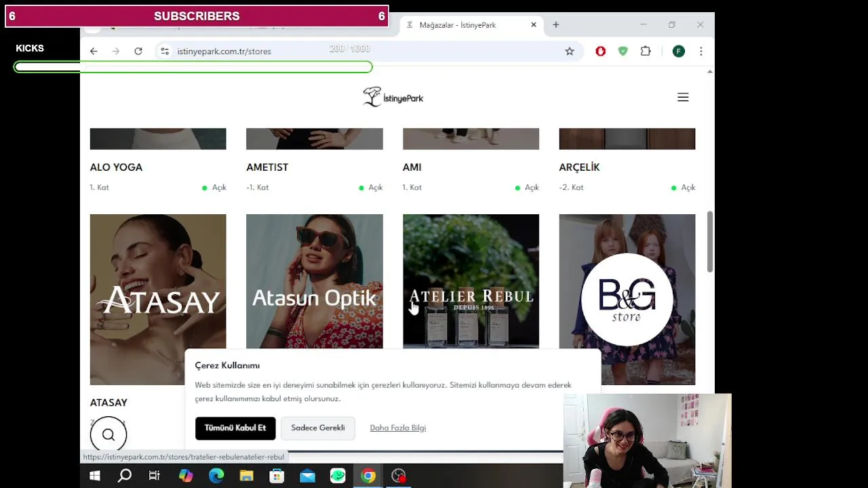Accept all cookies with Tümünü Kabul Et
This screenshot has height=488, width=868.
235,428
